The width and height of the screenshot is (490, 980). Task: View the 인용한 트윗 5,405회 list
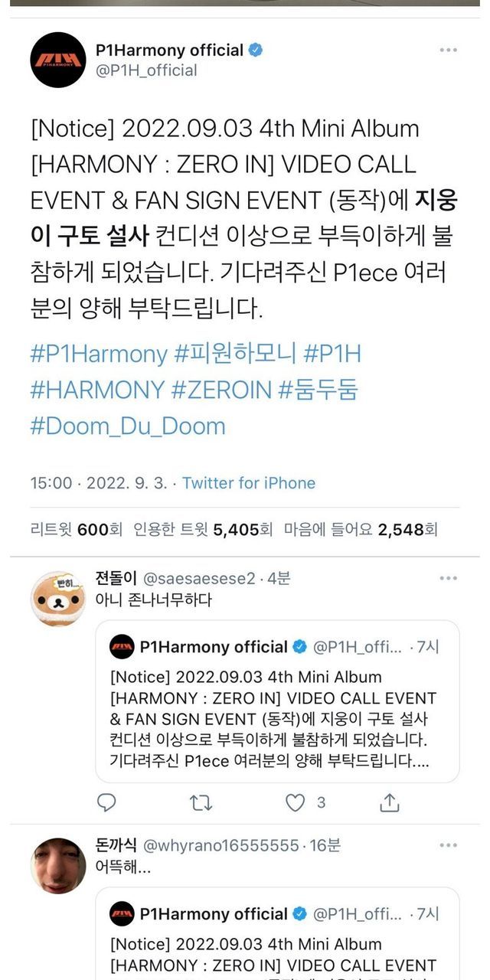[203, 529]
